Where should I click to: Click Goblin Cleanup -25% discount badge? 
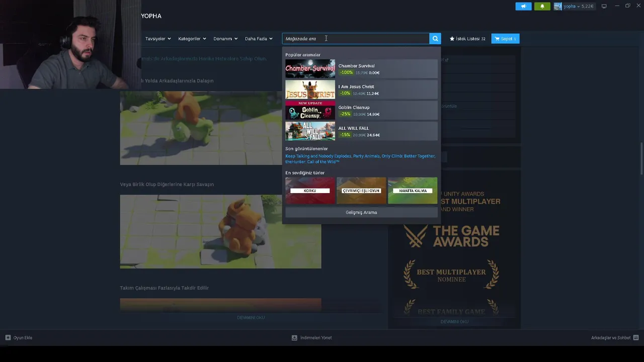345,114
